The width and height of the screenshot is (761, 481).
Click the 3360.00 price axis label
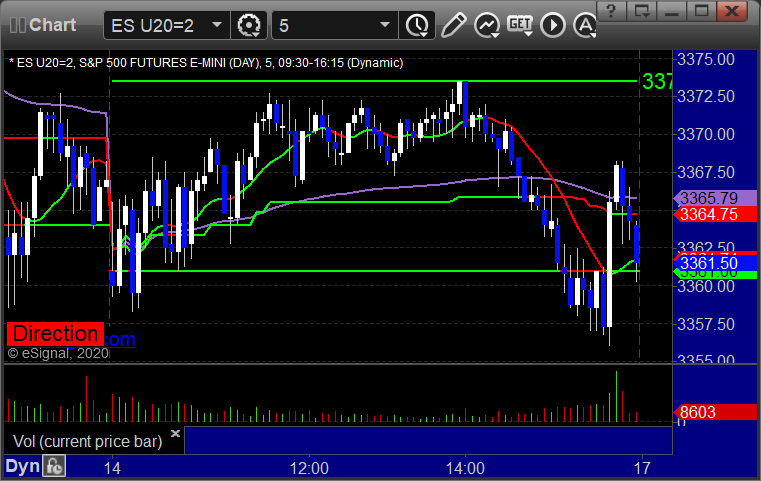click(x=706, y=286)
